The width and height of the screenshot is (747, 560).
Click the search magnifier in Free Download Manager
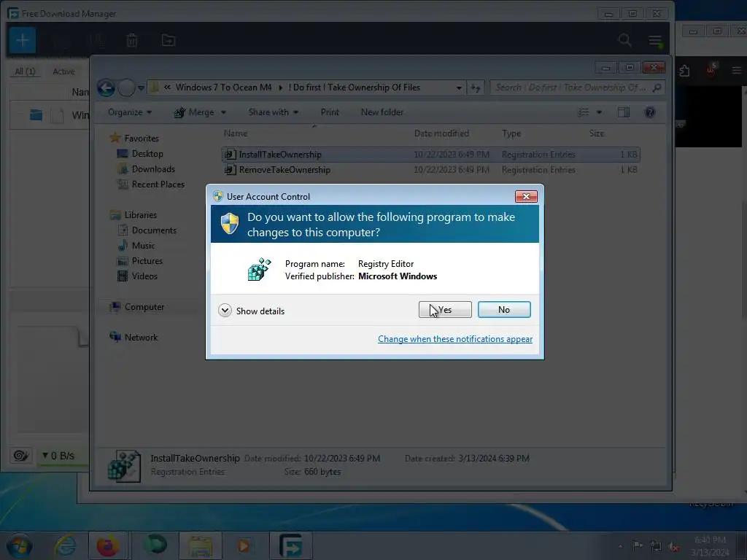coord(624,40)
